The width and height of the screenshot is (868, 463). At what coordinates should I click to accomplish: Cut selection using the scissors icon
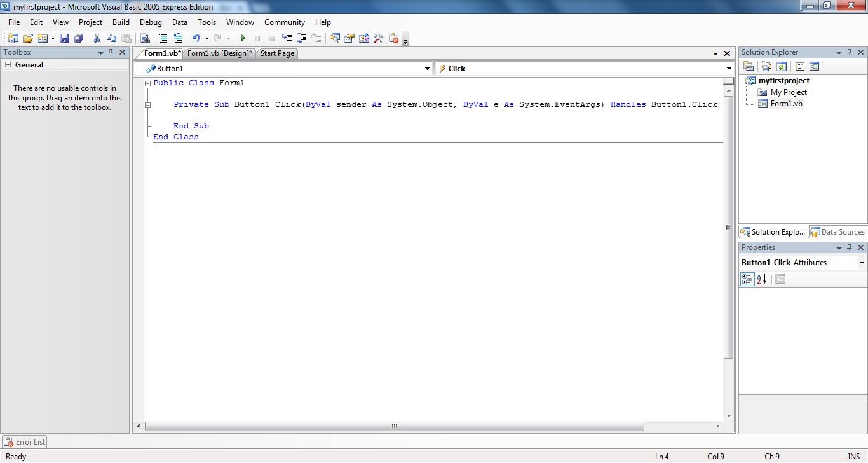[97, 38]
